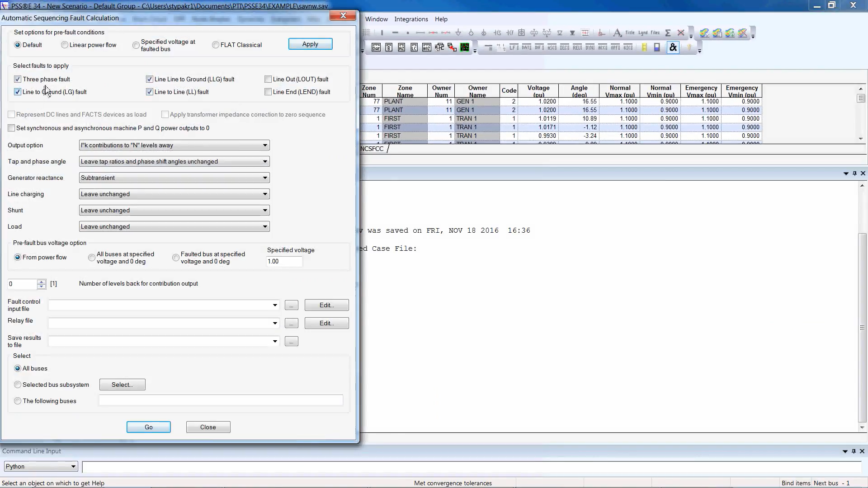Click the contour plot with checkmark icon

coord(704,33)
